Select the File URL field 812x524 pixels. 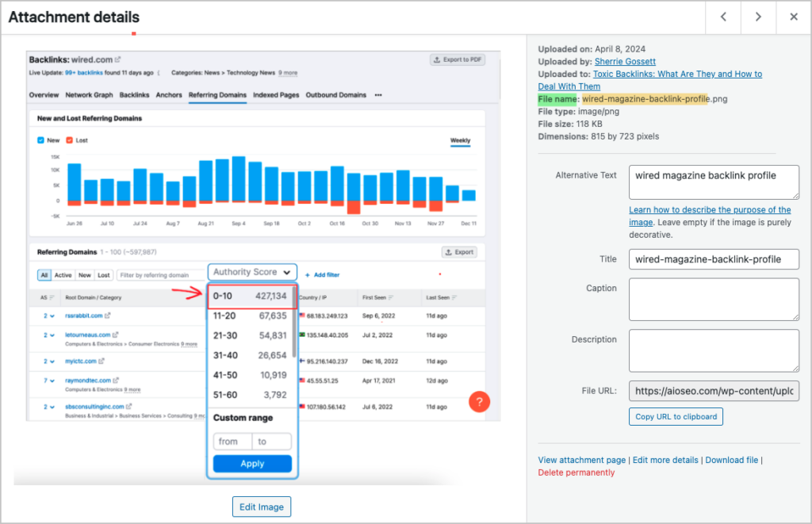[x=714, y=391]
